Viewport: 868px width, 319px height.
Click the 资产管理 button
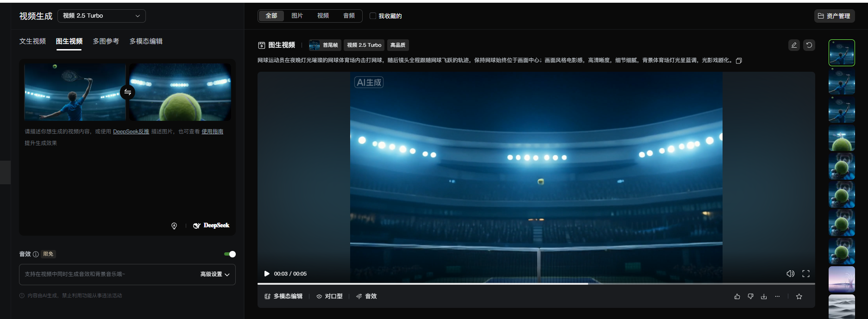[x=834, y=16]
